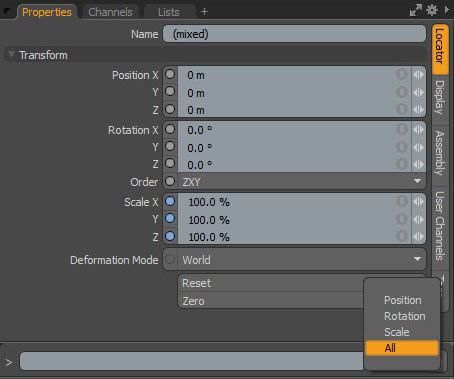Screen dimensions: 454x379
Task: Click the Position X slider arrows icon
Action: [x=418, y=75]
